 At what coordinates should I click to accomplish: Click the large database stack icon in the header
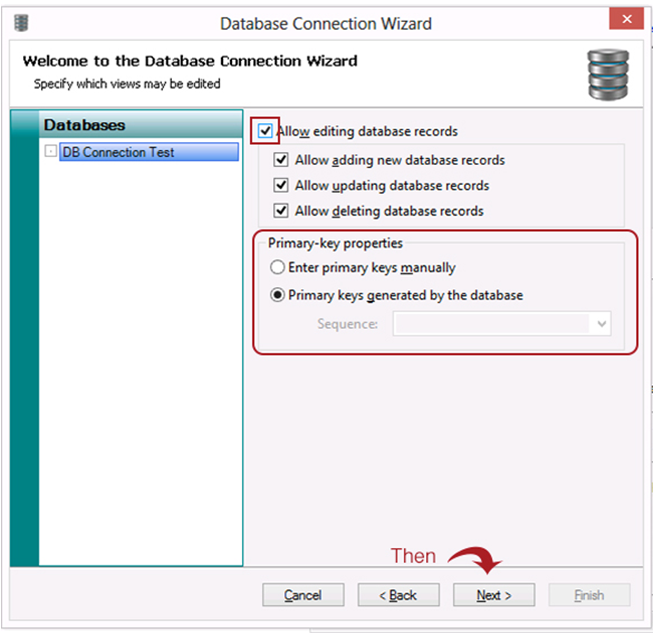pos(608,75)
